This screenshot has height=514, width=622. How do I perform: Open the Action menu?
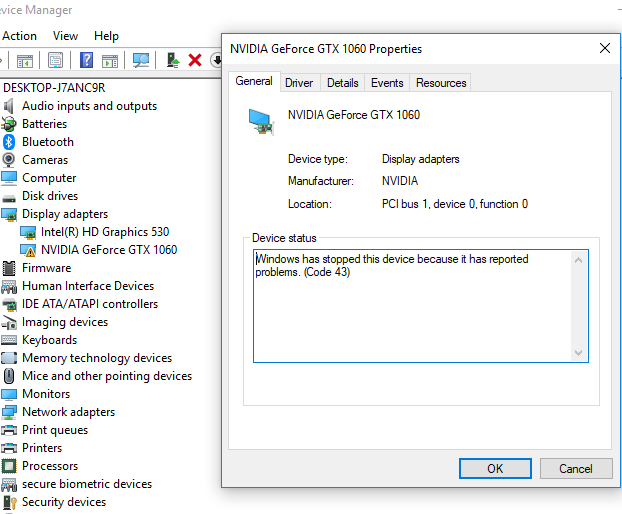click(x=19, y=36)
